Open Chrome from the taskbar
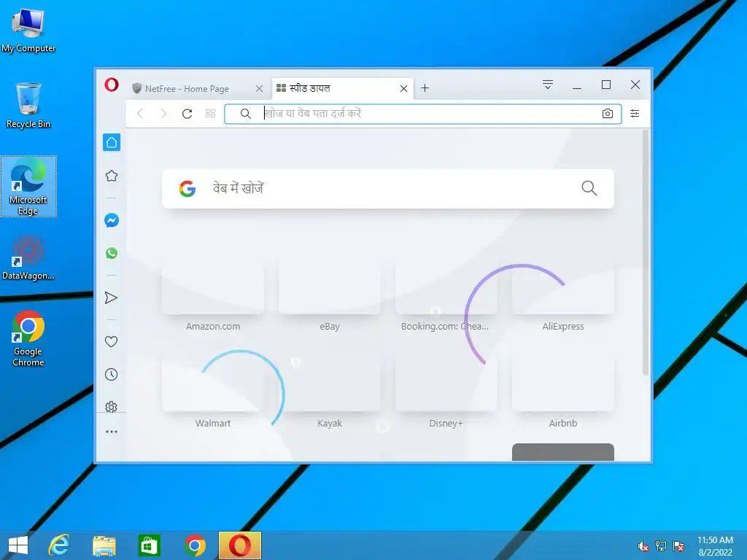The height and width of the screenshot is (560, 747). click(x=194, y=545)
